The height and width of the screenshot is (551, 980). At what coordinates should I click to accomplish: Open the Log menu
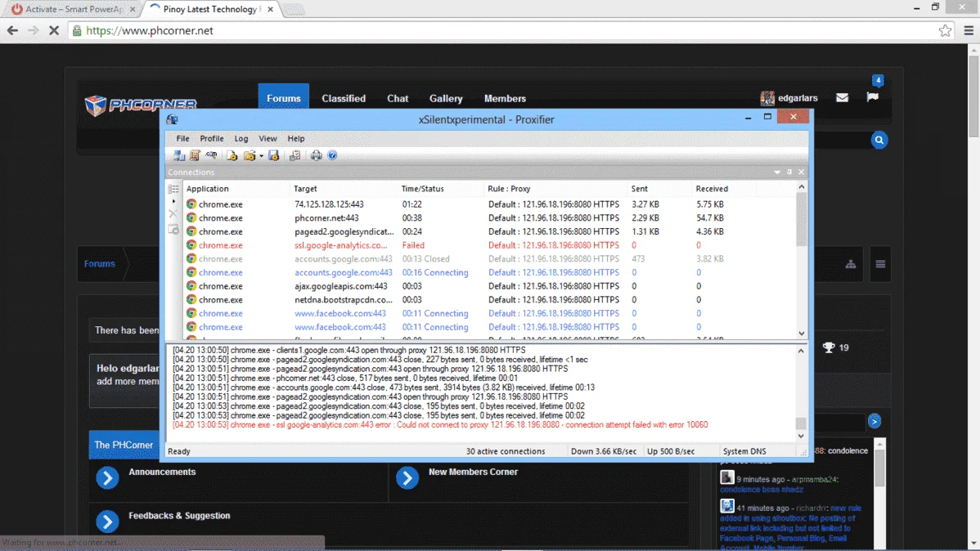241,139
